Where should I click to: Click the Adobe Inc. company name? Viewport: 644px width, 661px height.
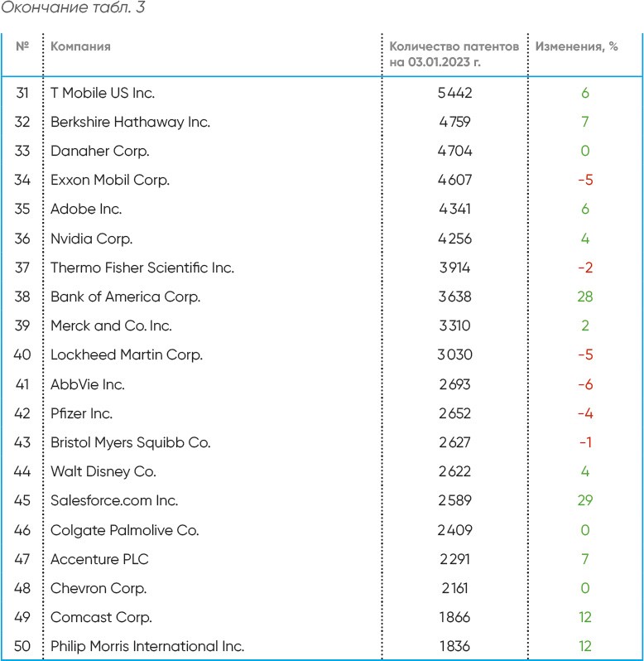[x=86, y=209]
